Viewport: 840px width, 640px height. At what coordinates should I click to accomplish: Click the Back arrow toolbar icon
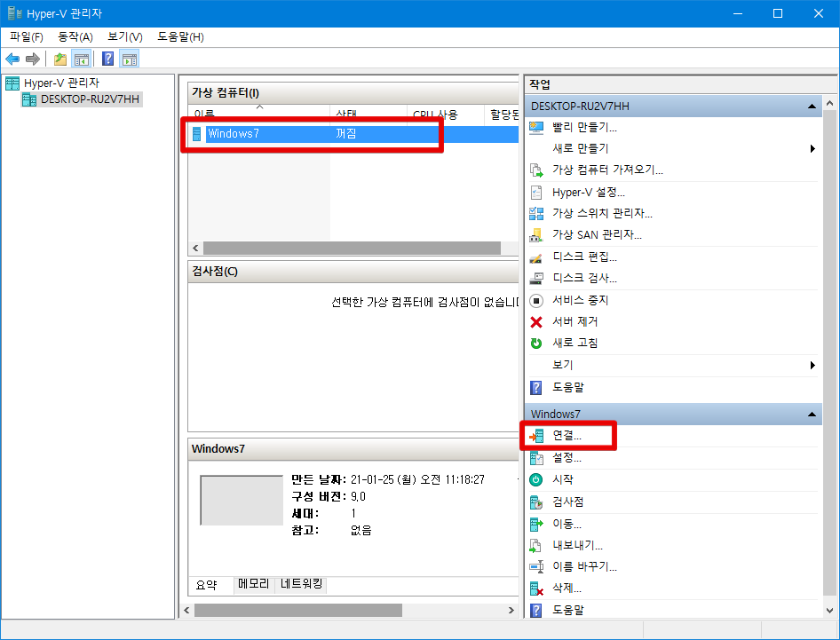pos(12,59)
